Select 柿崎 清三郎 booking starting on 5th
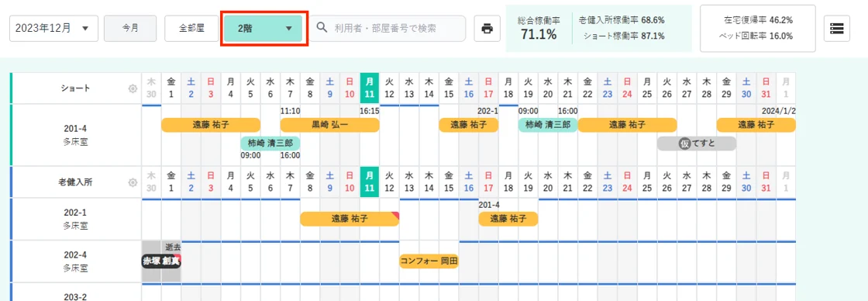 coord(270,143)
